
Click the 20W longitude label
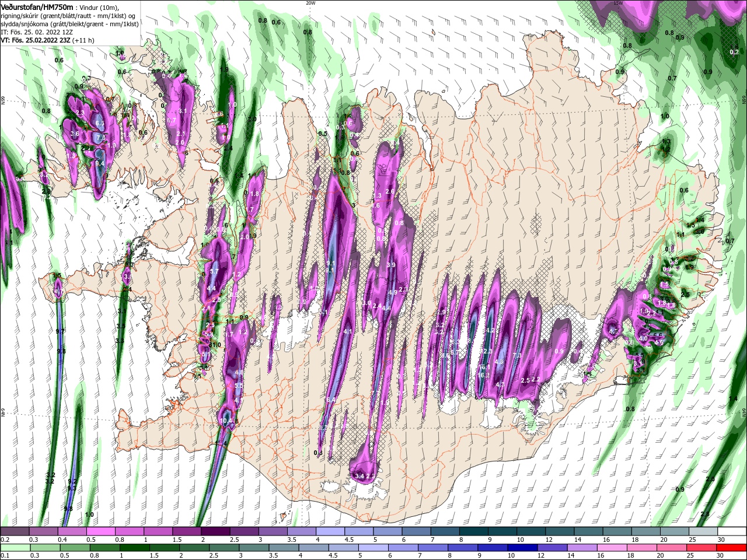(x=310, y=3)
